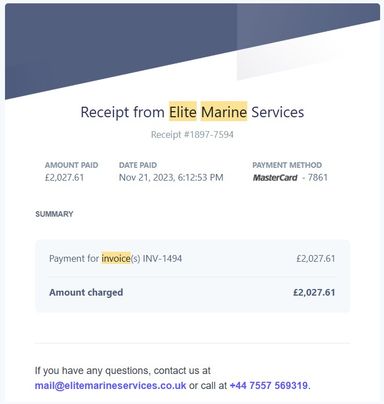The image size is (384, 404).
Task: Click the £2,027.61 value under Amount Paid
Action: [64, 177]
